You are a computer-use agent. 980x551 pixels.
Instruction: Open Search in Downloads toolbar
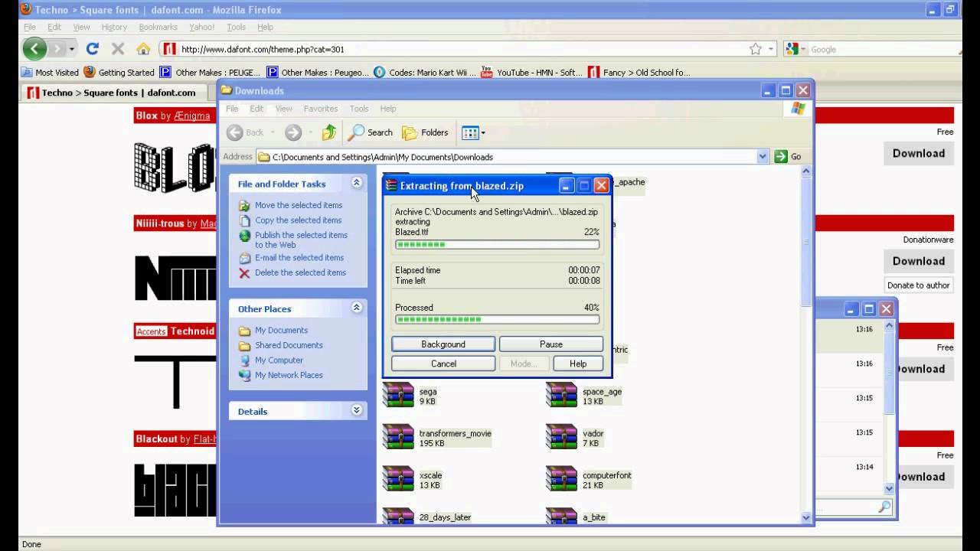(371, 132)
